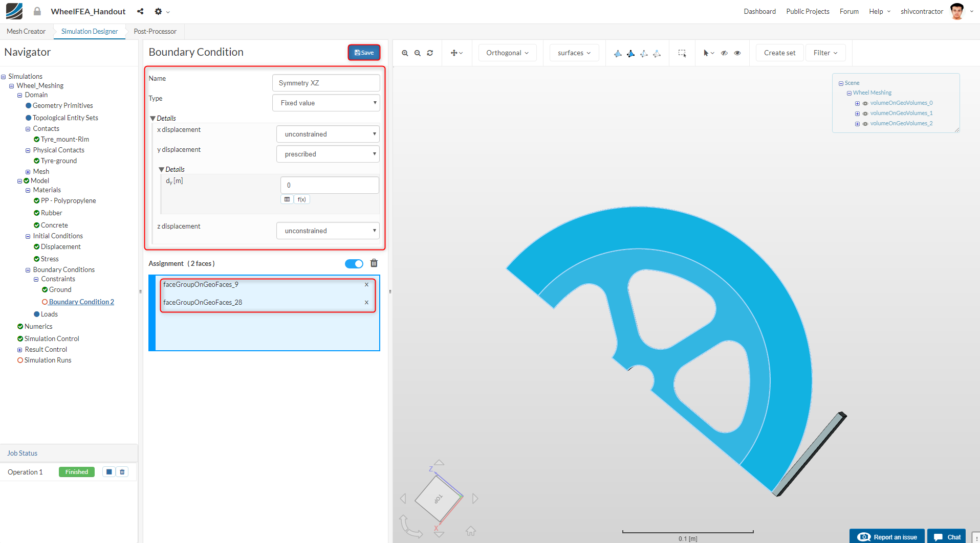This screenshot has height=543, width=980.
Task: Select the first tetrahedron render mode icon
Action: (618, 53)
